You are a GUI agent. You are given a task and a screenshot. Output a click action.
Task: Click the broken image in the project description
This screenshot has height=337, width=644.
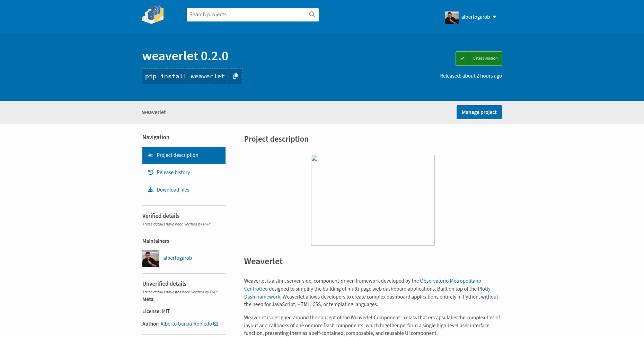[373, 200]
